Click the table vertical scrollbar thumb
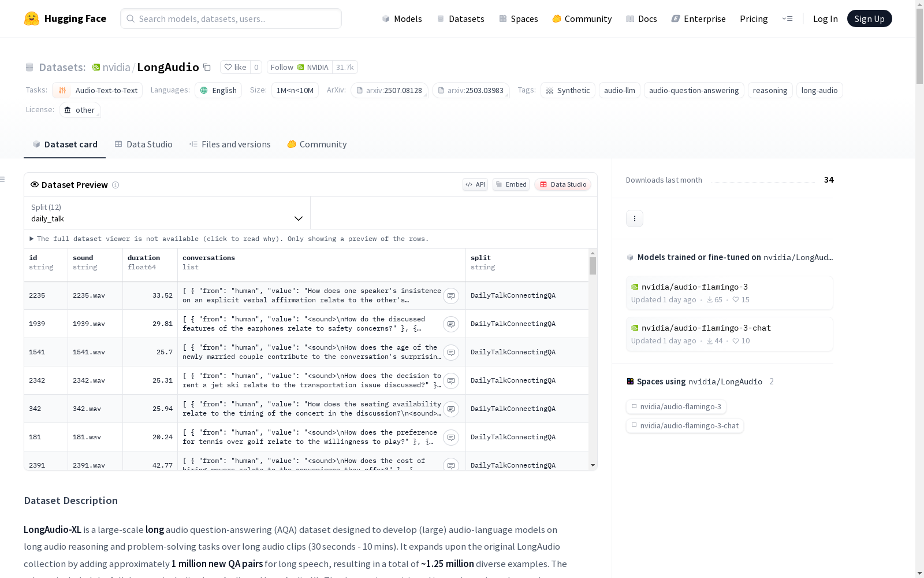924x578 pixels. coord(593,266)
